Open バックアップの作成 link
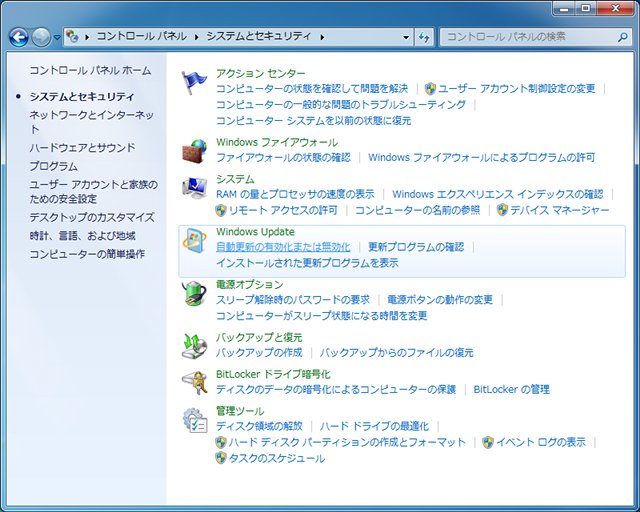The image size is (640, 512). [x=259, y=352]
